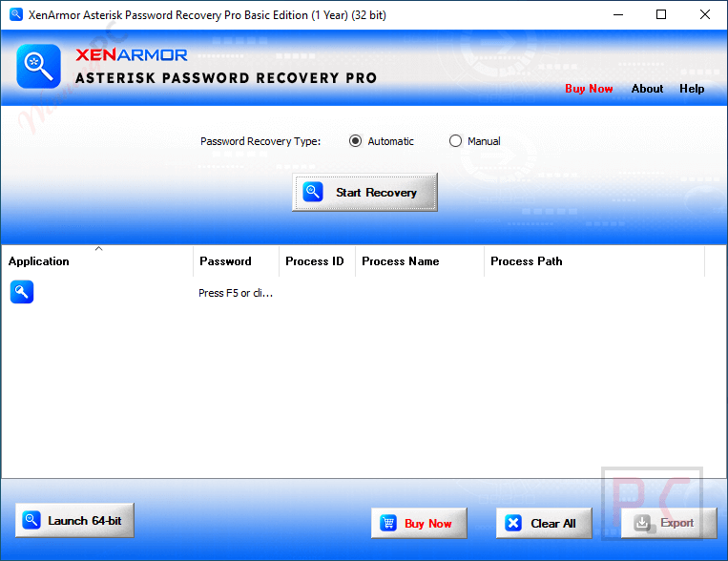728x561 pixels.
Task: Click the app icon in the title bar
Action: (x=16, y=14)
